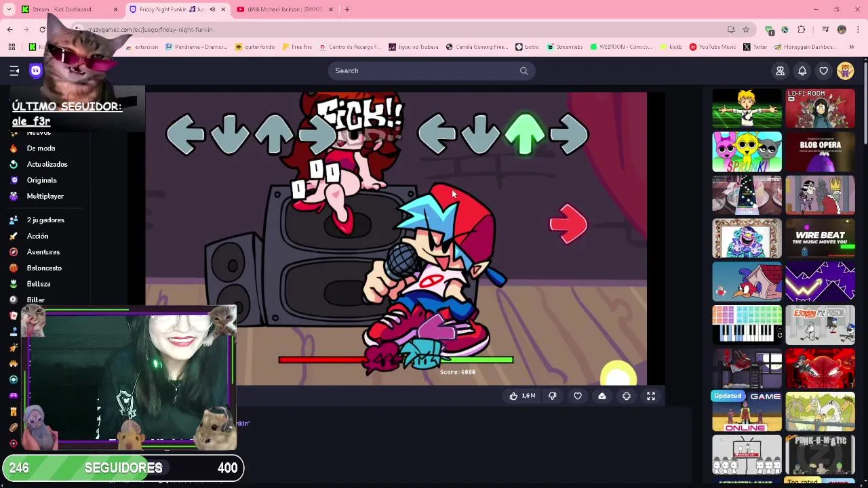Open the Aventuras category

tap(43, 252)
